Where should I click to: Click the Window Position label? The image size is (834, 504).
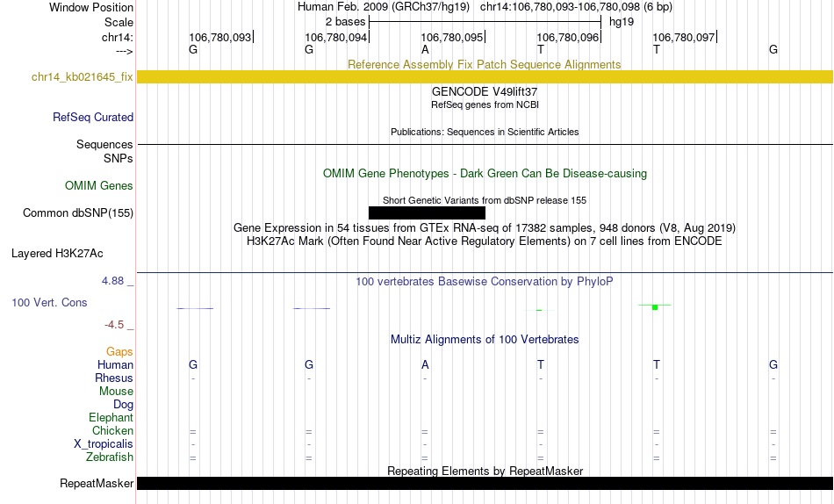pyautogui.click(x=91, y=7)
